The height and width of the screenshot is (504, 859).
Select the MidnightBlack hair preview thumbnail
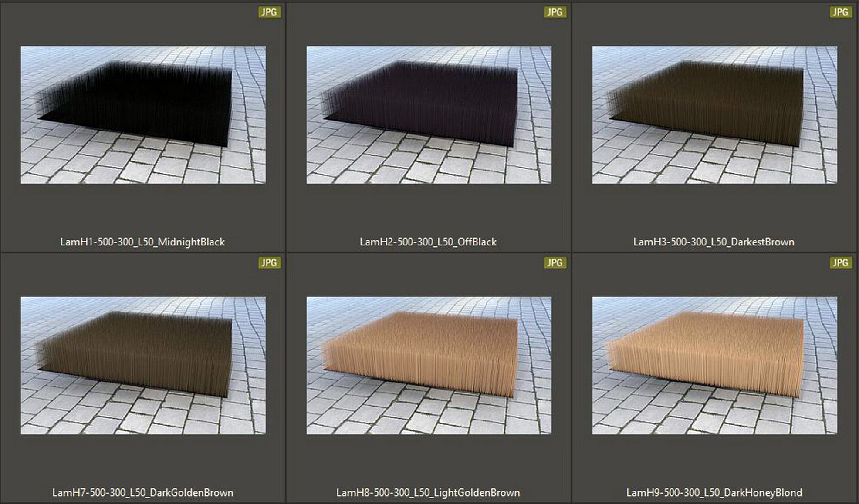[x=143, y=115]
